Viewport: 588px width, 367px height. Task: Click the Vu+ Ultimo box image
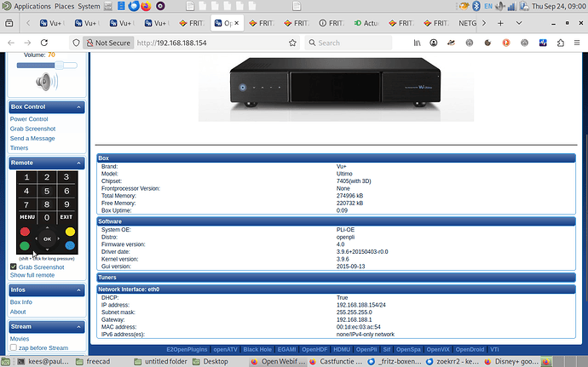click(336, 88)
